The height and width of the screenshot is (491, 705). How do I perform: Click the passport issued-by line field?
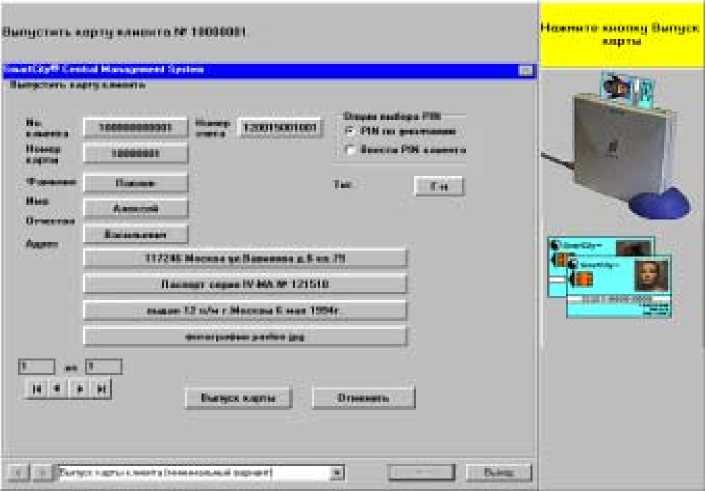pos(245,310)
